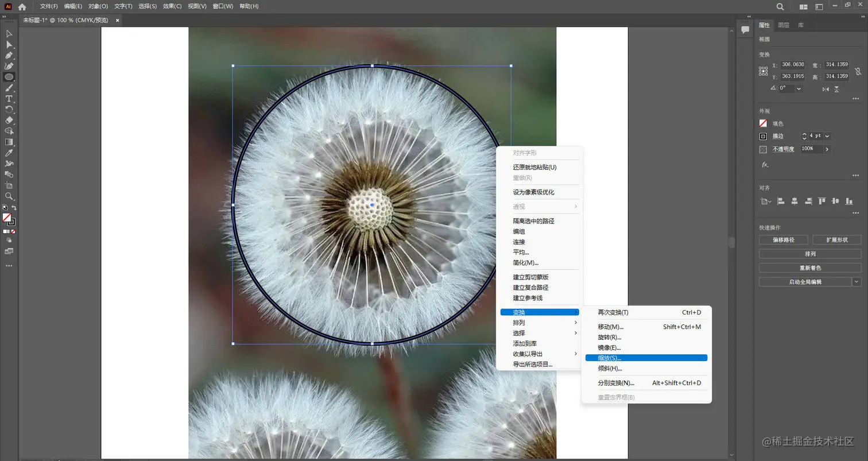Select the Curvature tool
Viewport: 868px width, 461px height.
(9, 67)
